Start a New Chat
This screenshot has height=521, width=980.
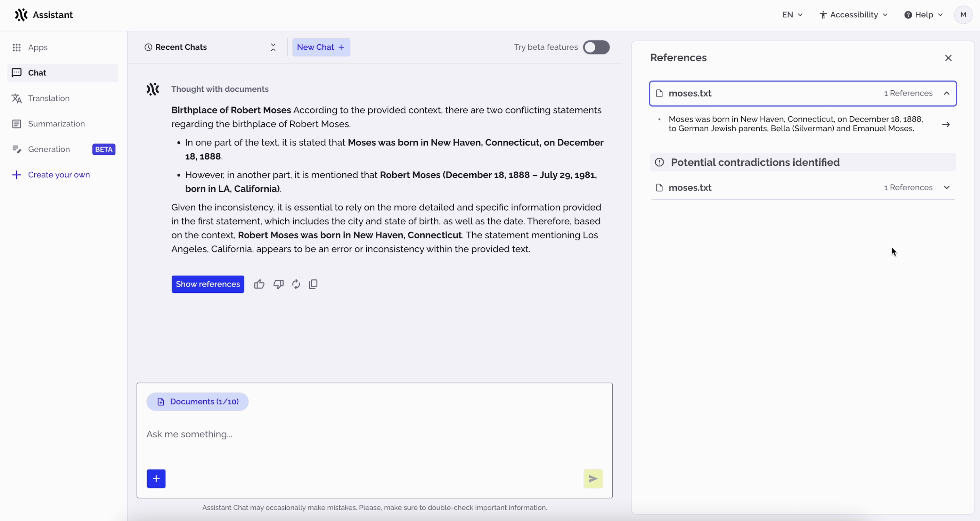[x=321, y=47]
